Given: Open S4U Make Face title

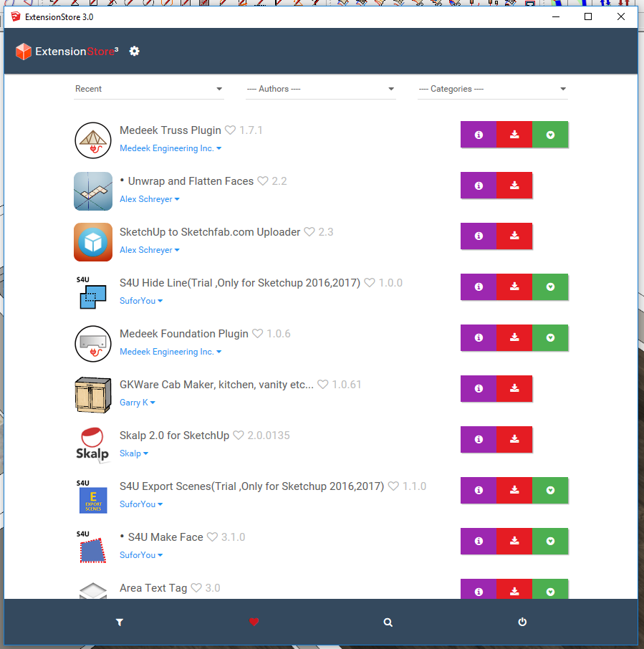Looking at the screenshot, I should click(165, 537).
